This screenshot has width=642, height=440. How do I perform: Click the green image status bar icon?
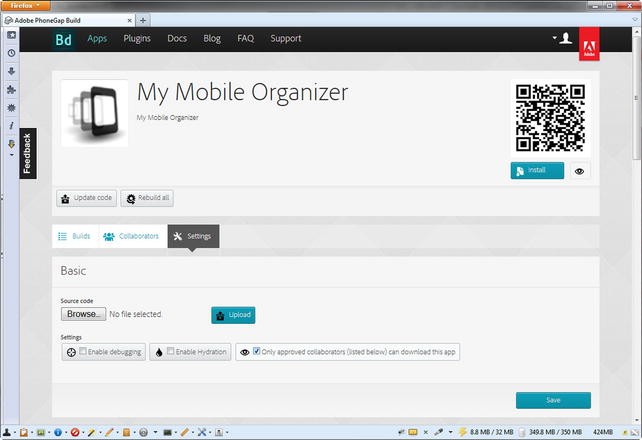pos(41,432)
